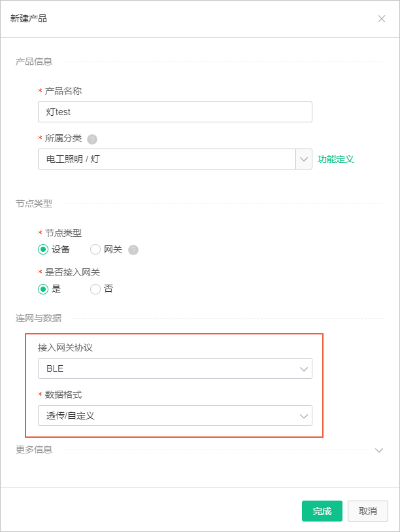The height and width of the screenshot is (532, 400).
Task: Choose 是 for 是否接入网关
Action: [x=43, y=289]
